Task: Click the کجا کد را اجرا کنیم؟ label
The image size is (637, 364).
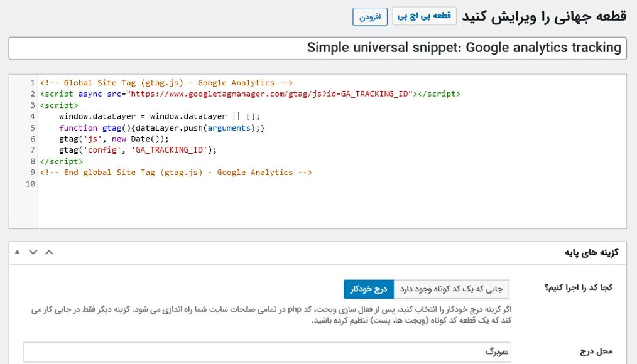Action: (578, 287)
